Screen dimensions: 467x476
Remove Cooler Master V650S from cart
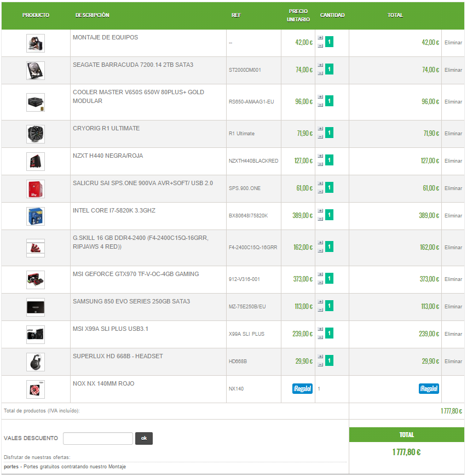pos(453,102)
